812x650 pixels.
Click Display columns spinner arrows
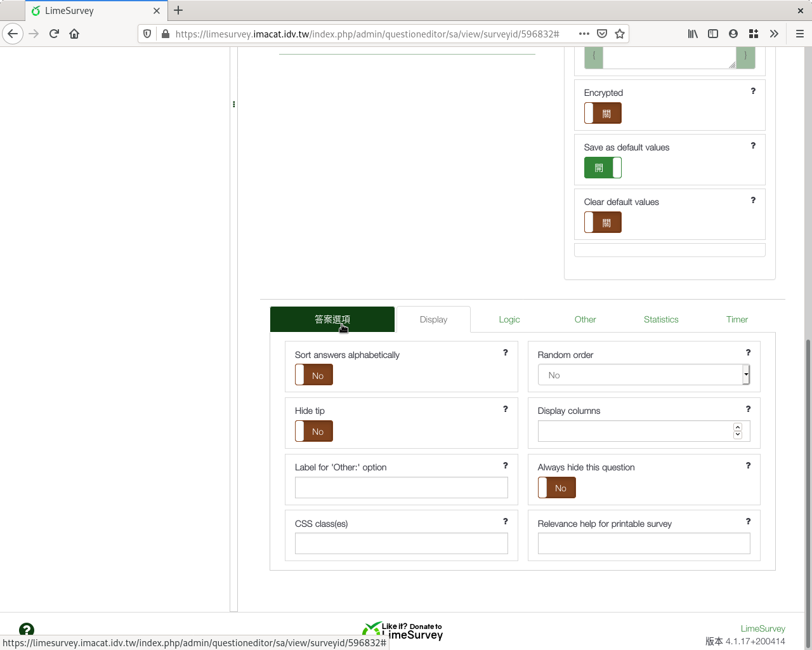point(738,431)
